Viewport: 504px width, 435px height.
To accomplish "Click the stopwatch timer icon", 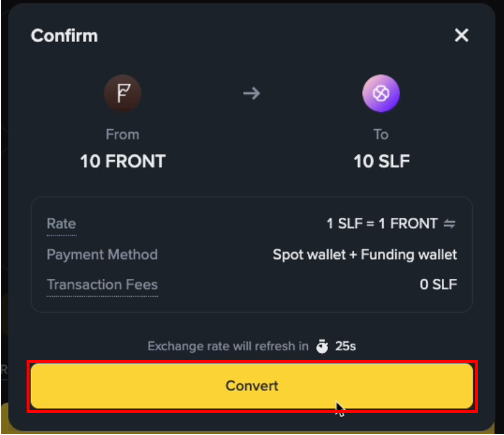I will (x=322, y=346).
